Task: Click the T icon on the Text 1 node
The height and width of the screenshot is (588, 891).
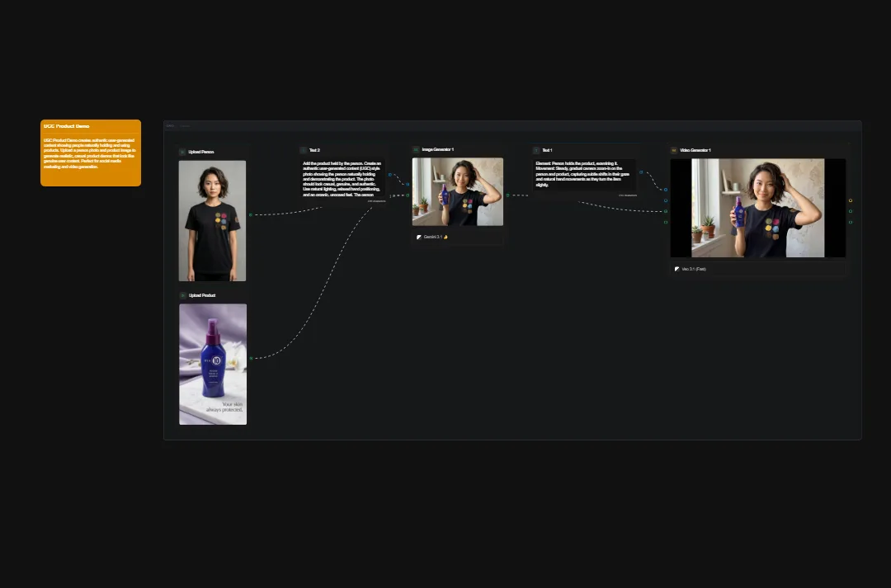Action: coord(535,150)
